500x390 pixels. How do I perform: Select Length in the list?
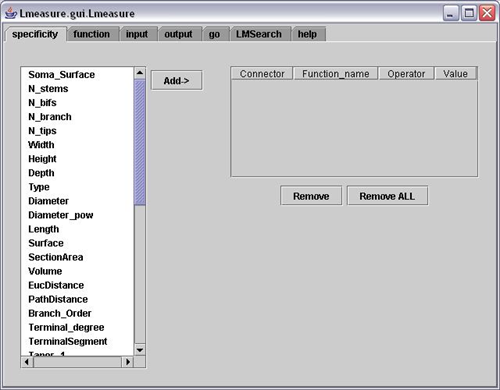pos(77,229)
